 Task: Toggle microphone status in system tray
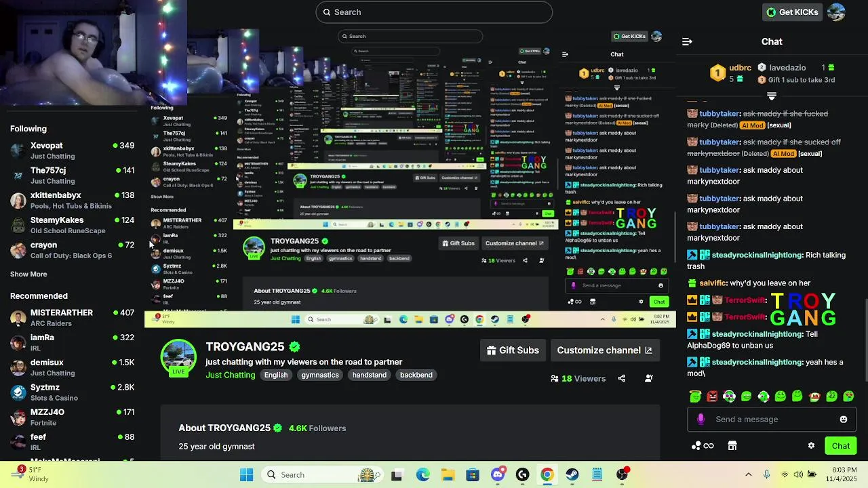pos(766,474)
